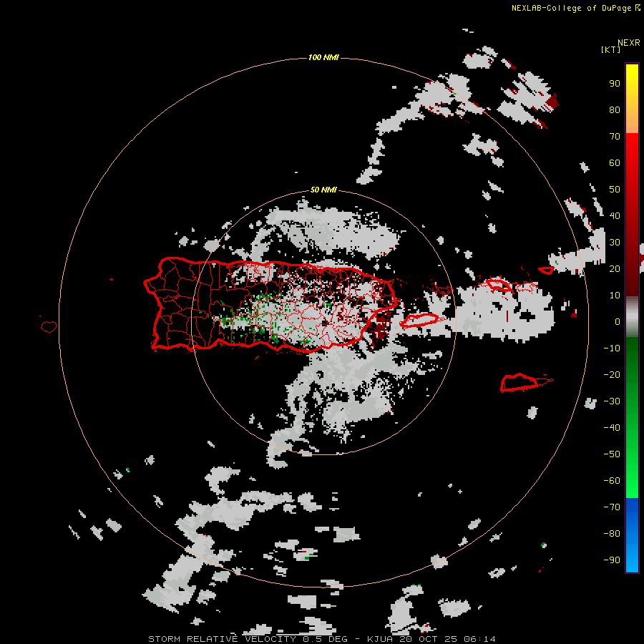Click the Storm Relative Velocity caption at bottom

coord(321,639)
